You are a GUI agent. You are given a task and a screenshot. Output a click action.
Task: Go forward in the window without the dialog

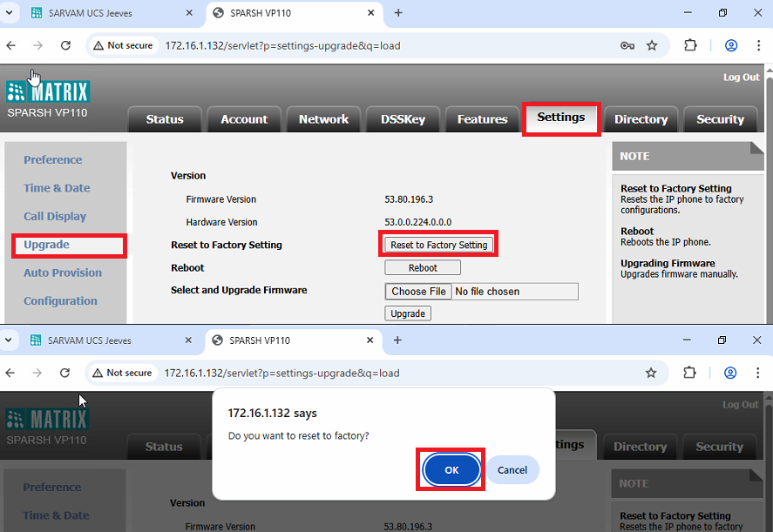coord(38,46)
